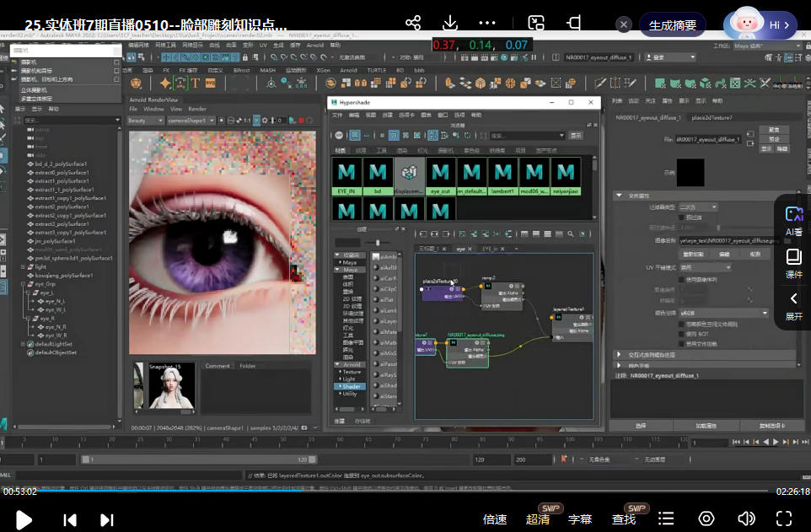The height and width of the screenshot is (532, 811).
Task: Open the three-dot more options menu
Action: [x=487, y=23]
